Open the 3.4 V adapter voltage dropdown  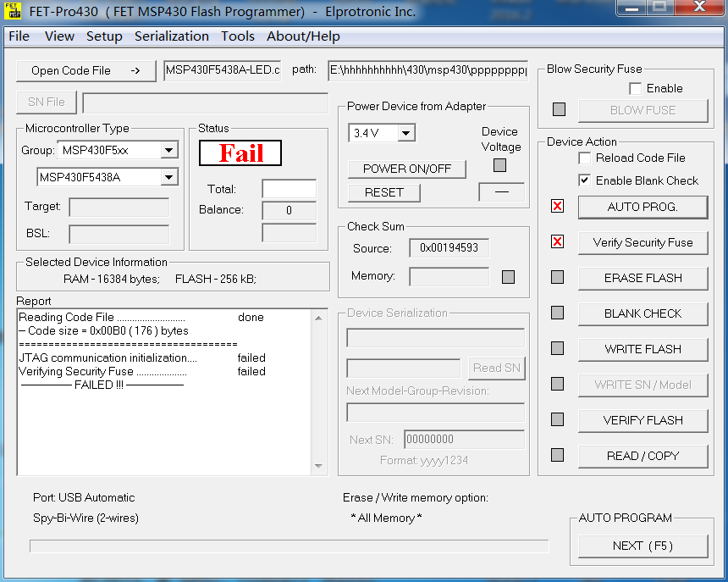point(405,133)
